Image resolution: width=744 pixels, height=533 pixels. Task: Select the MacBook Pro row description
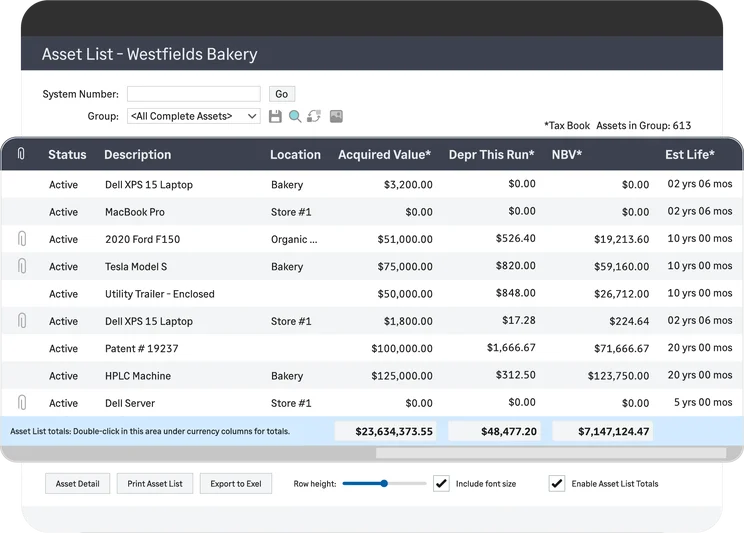tap(135, 212)
